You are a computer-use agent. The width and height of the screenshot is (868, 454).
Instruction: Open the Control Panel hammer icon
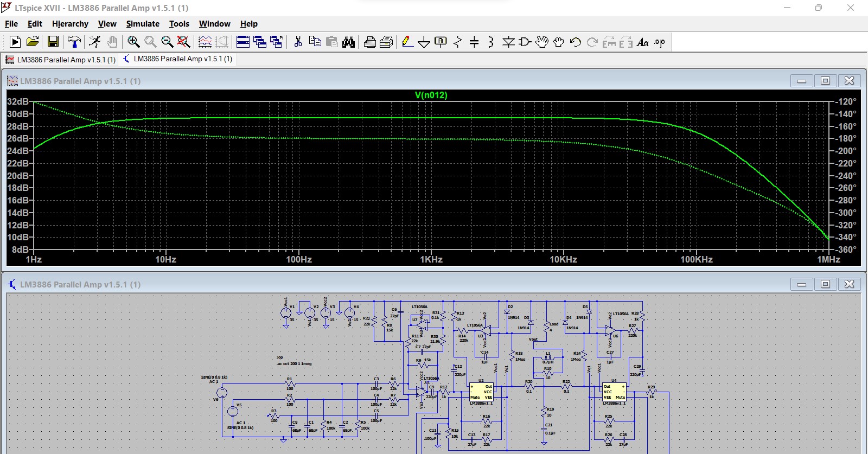tap(74, 42)
